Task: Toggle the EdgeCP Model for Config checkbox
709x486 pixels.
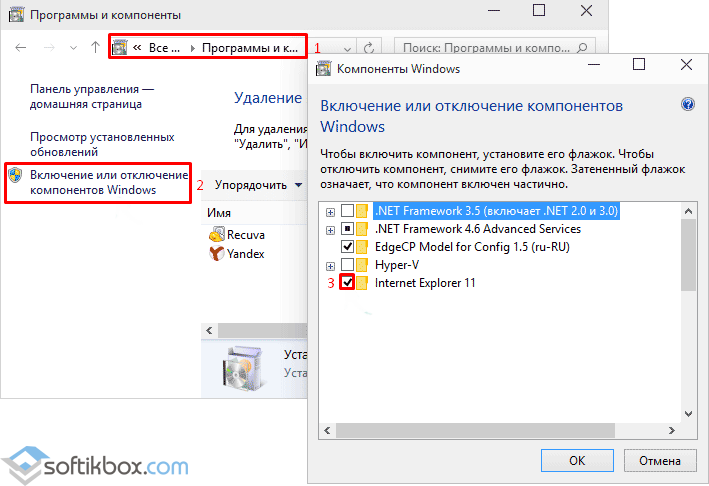Action: 347,247
